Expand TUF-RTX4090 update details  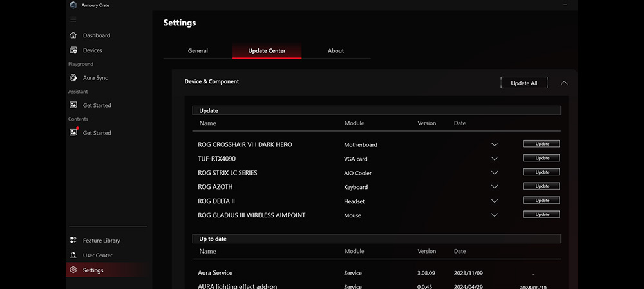pos(495,159)
